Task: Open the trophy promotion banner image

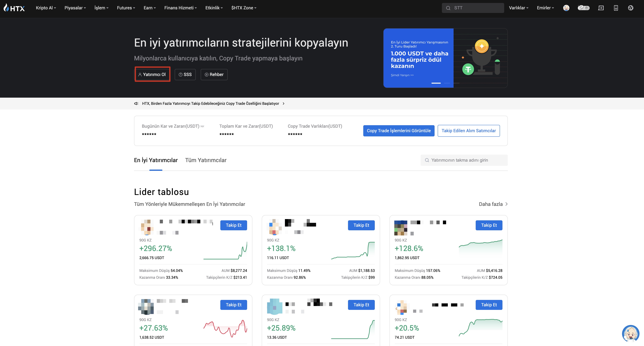Action: 481,58
